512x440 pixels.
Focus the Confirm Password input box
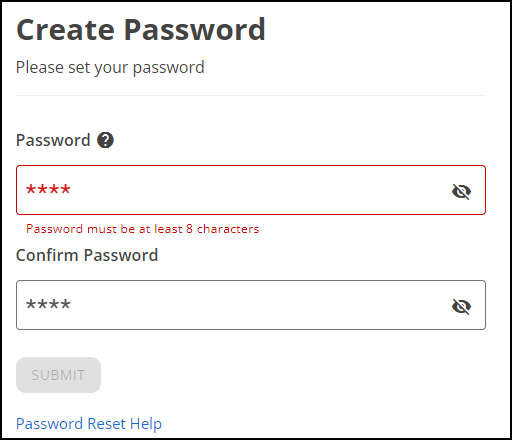[x=251, y=305]
